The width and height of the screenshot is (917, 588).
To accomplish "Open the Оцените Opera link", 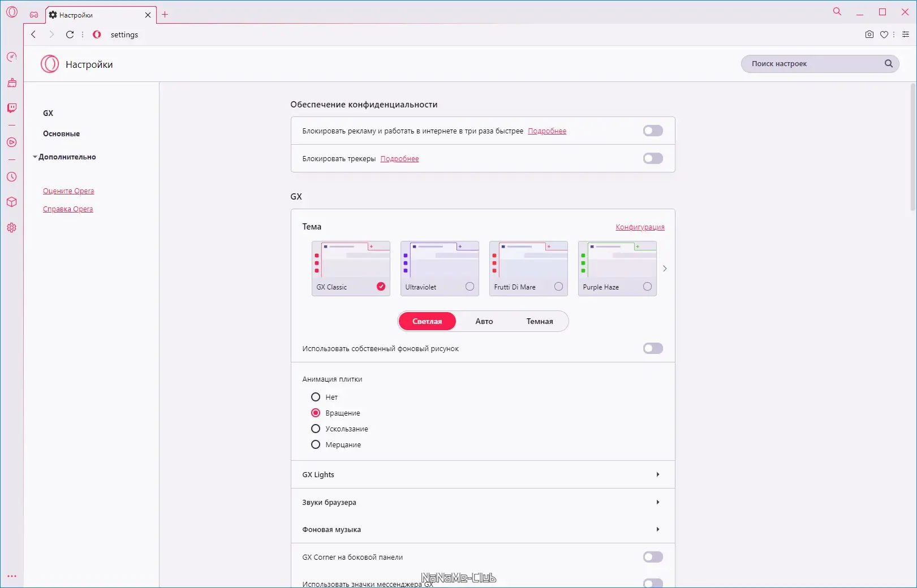I will [x=68, y=191].
